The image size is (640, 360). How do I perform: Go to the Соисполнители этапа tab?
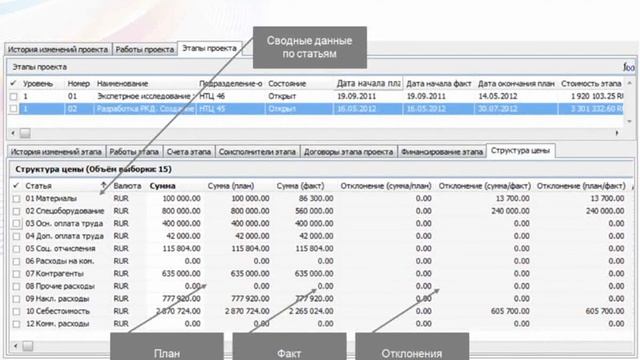point(257,152)
